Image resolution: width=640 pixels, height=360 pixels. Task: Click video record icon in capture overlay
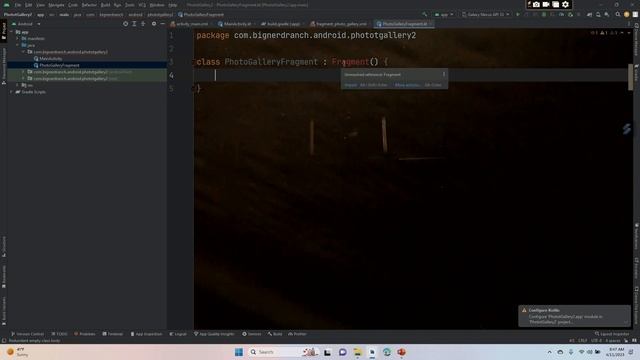click(x=546, y=4)
